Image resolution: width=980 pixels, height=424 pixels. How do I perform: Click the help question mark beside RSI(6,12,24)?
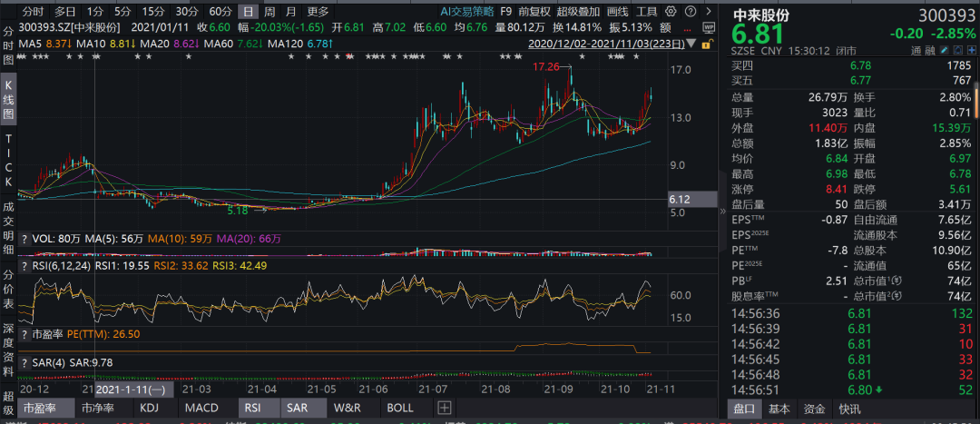pyautogui.click(x=24, y=266)
